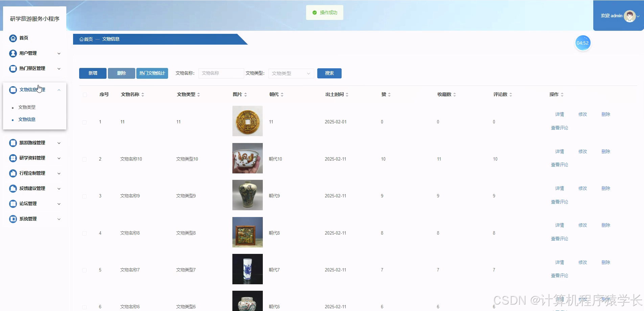This screenshot has height=311, width=644.
Task: Open the 文物类型 filter dropdown
Action: pyautogui.click(x=291, y=73)
